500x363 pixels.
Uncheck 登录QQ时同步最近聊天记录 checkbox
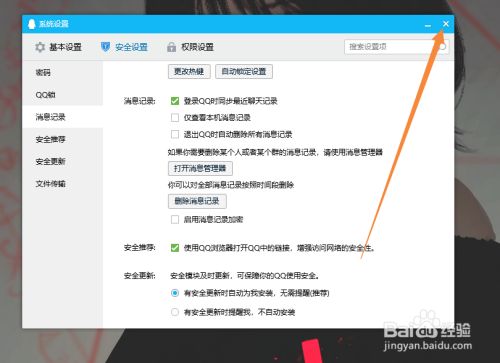(x=175, y=101)
